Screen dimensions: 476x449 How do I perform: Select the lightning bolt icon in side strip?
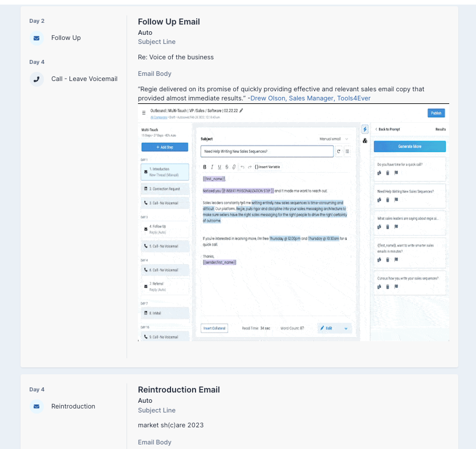pyautogui.click(x=365, y=130)
